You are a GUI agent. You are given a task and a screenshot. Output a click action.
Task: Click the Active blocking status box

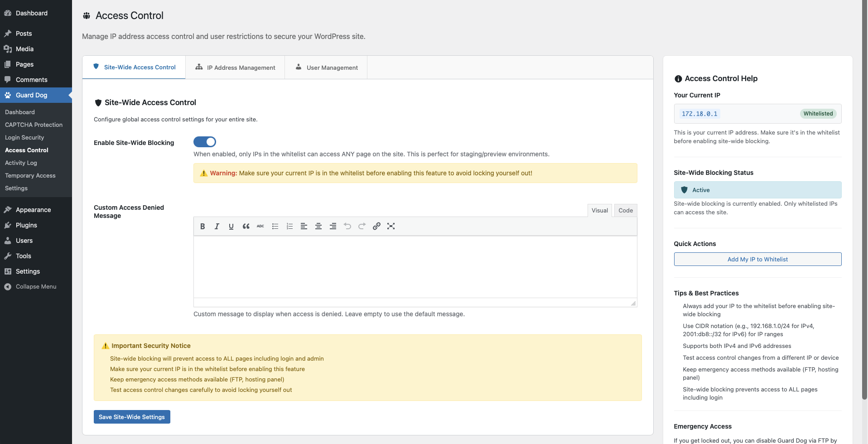point(757,190)
